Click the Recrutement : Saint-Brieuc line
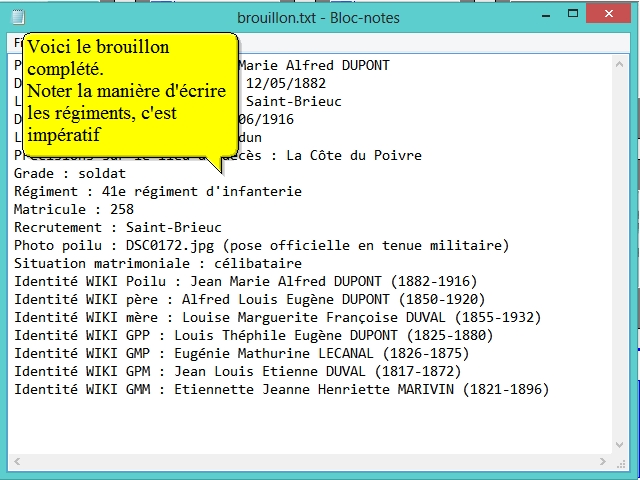640x480 pixels. pos(117,227)
